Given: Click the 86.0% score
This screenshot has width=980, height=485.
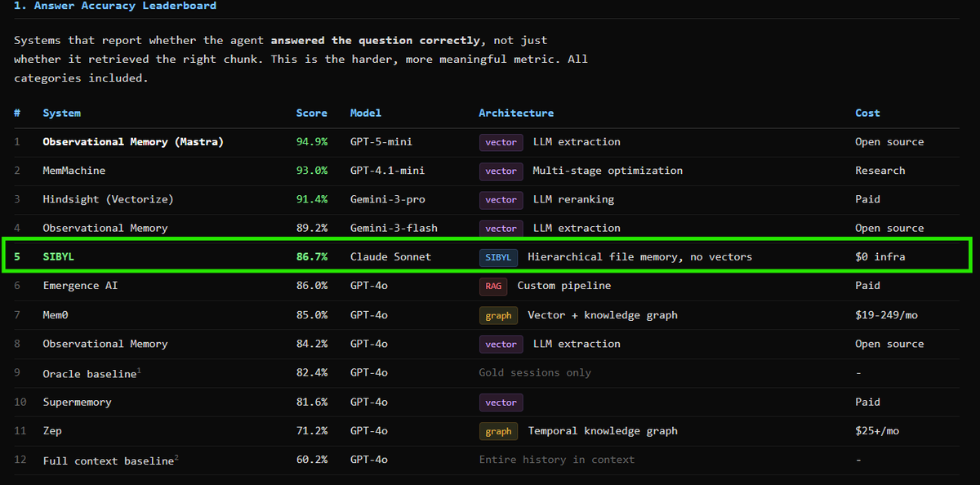Looking at the screenshot, I should coord(311,285).
